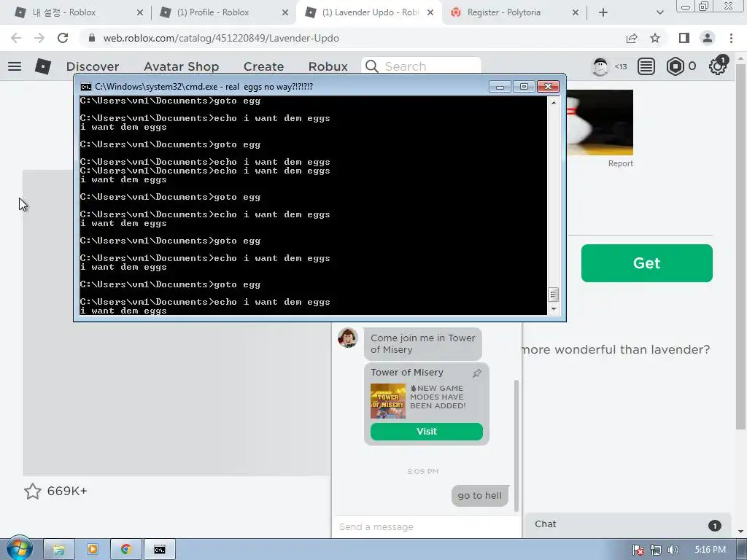Open the Create menu item

coord(263,66)
